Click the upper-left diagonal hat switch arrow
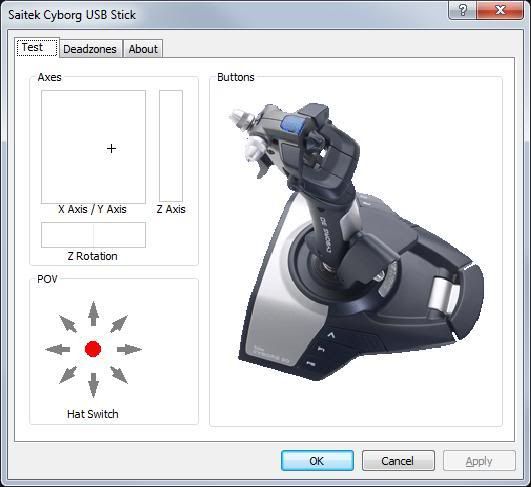This screenshot has height=487, width=531. click(68, 324)
